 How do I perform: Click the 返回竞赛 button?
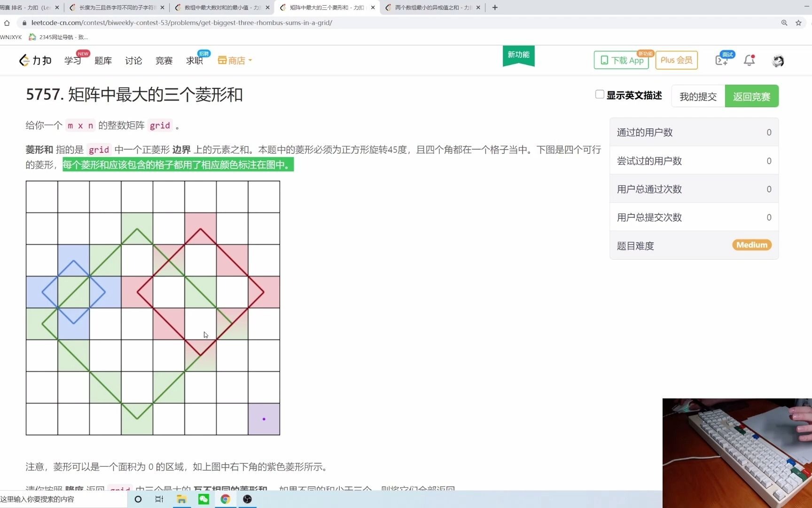click(752, 96)
